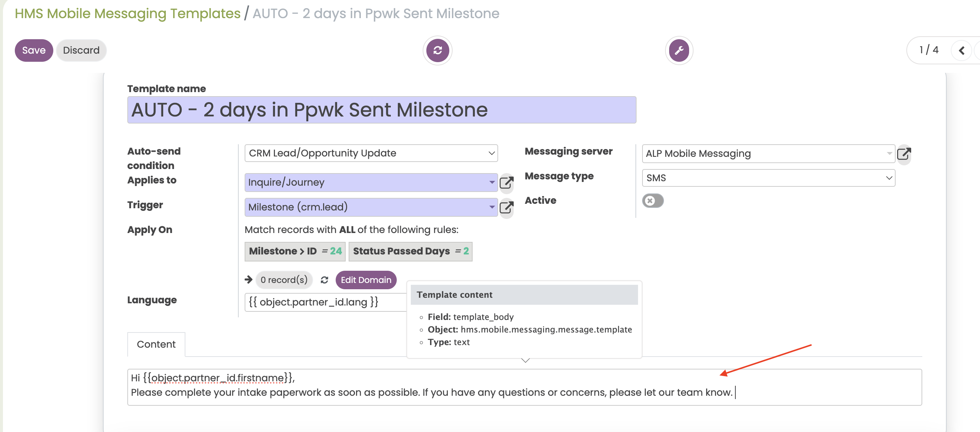Expand the Message type SMS dropdown
The image size is (980, 432).
(x=768, y=178)
